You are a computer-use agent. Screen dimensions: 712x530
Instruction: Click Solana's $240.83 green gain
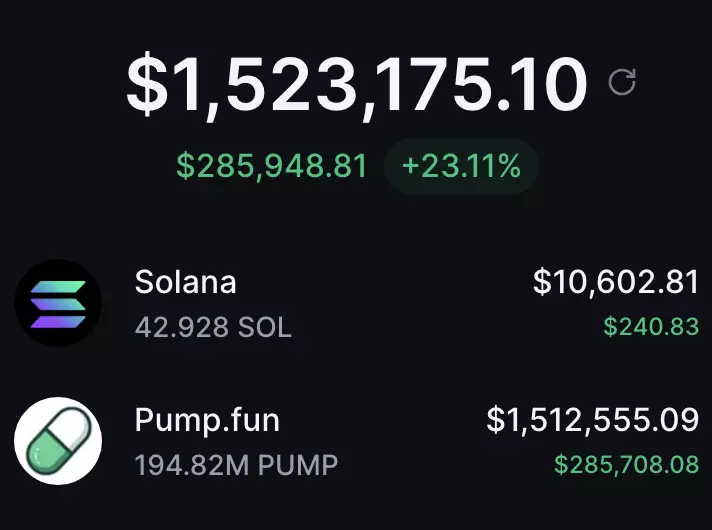[x=651, y=326]
